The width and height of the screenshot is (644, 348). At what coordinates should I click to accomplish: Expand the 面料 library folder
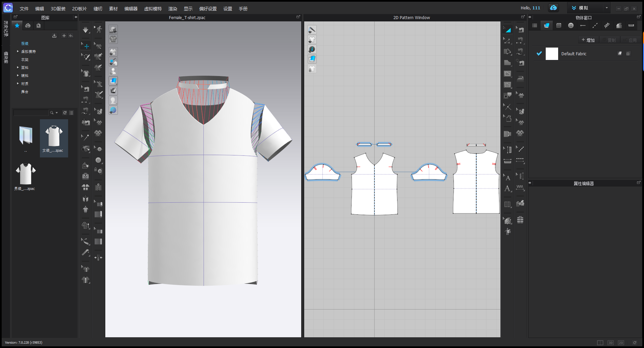(x=18, y=68)
